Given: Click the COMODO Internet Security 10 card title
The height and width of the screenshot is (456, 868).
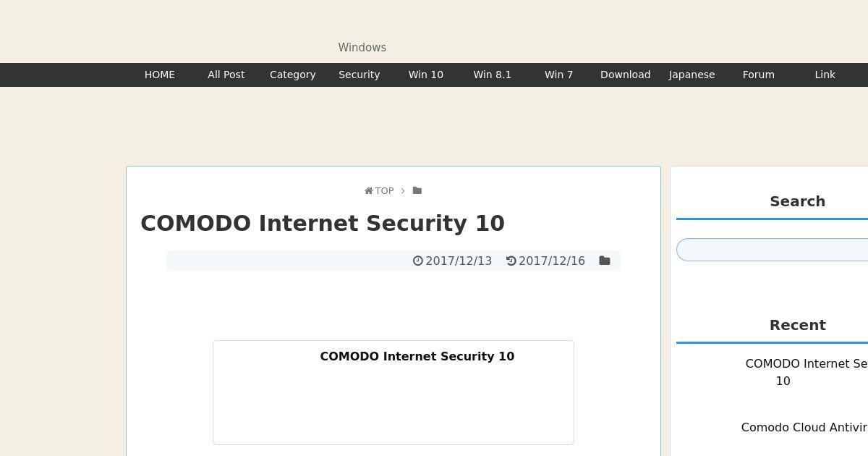Looking at the screenshot, I should pyautogui.click(x=417, y=356).
